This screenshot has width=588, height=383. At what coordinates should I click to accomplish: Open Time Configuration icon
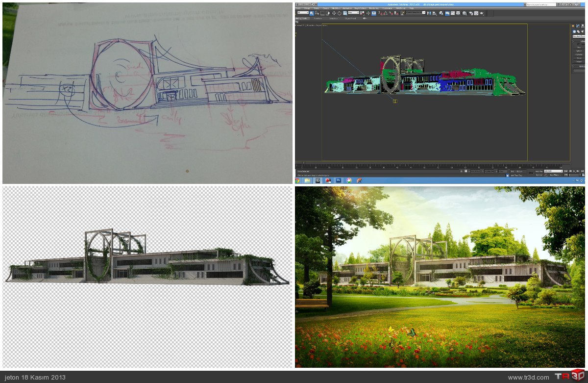[x=583, y=175]
